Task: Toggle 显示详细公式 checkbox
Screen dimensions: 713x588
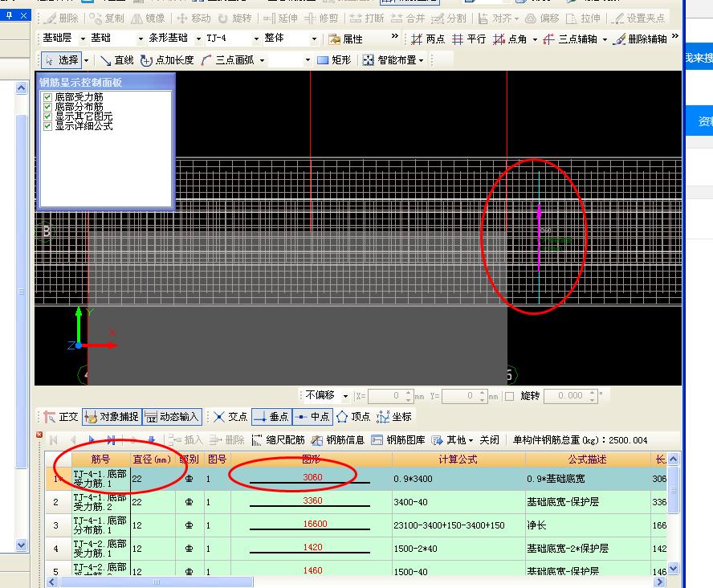Action: pyautogui.click(x=47, y=126)
